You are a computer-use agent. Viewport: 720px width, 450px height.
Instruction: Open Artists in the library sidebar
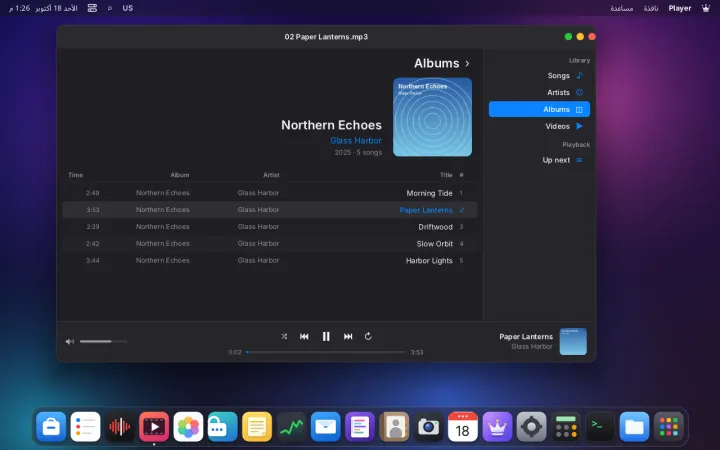coord(539,92)
